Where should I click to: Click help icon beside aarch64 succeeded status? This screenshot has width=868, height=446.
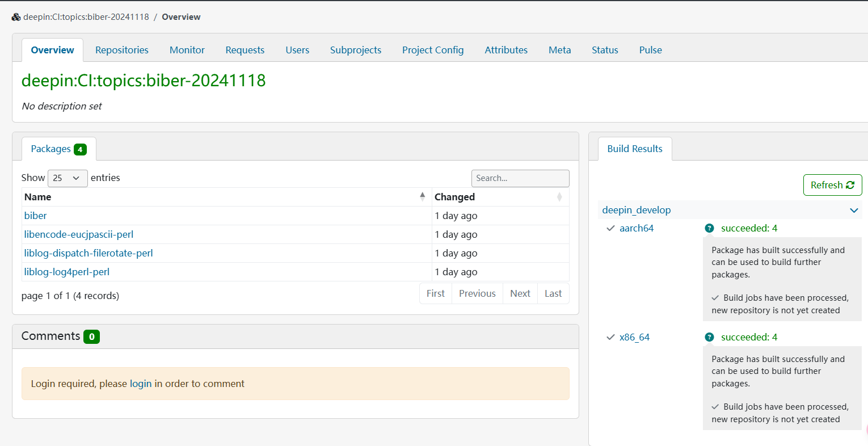click(x=709, y=228)
